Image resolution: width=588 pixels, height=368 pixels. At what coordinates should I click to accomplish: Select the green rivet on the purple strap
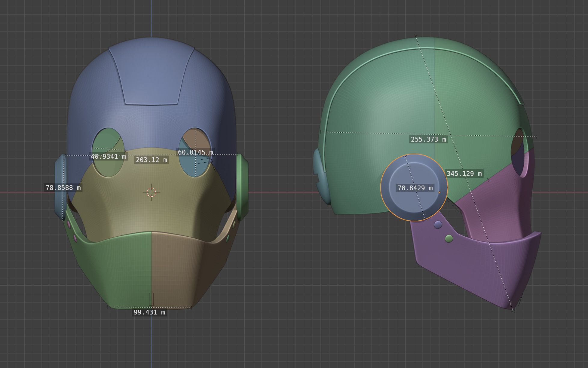[449, 239]
